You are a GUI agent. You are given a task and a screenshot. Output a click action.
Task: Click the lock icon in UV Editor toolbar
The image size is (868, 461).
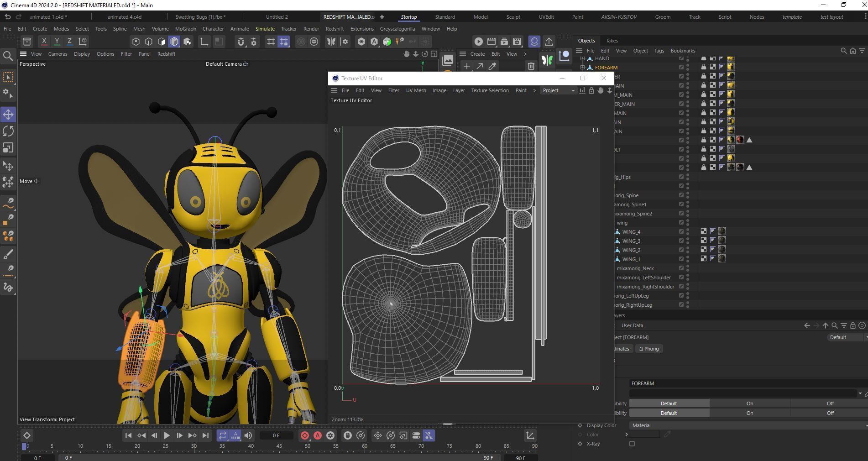(x=591, y=90)
